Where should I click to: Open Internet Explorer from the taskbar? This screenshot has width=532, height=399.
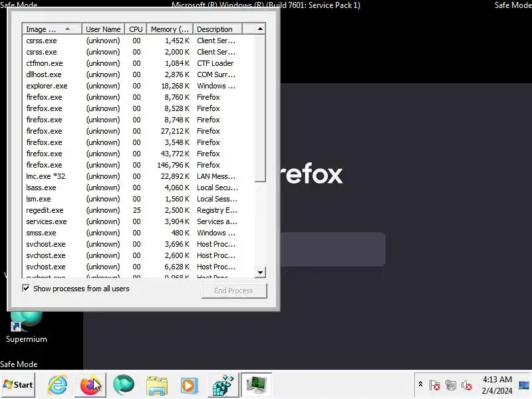point(57,385)
